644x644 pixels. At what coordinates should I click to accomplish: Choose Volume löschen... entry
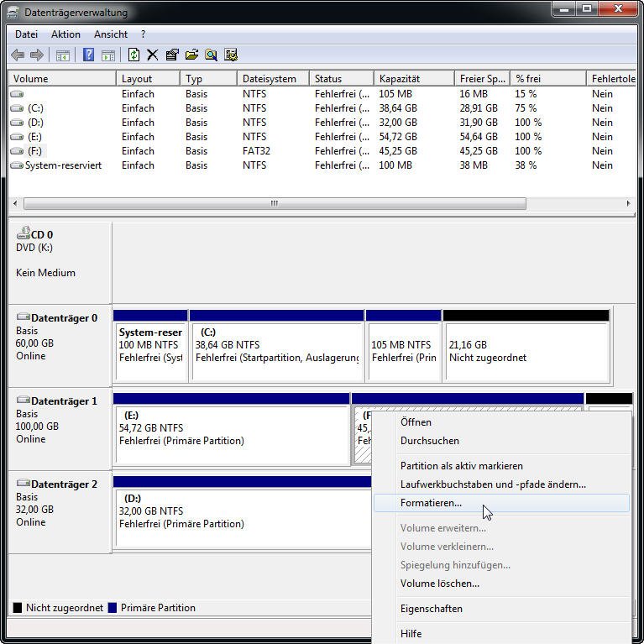click(501, 584)
